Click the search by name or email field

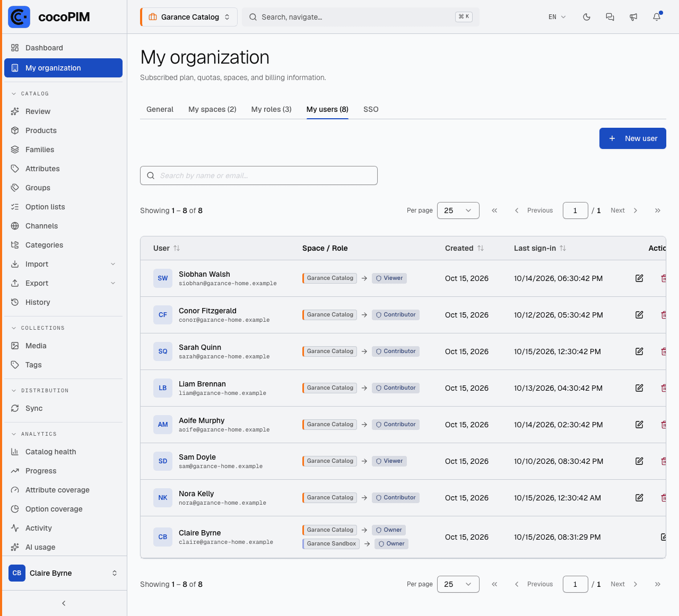259,175
